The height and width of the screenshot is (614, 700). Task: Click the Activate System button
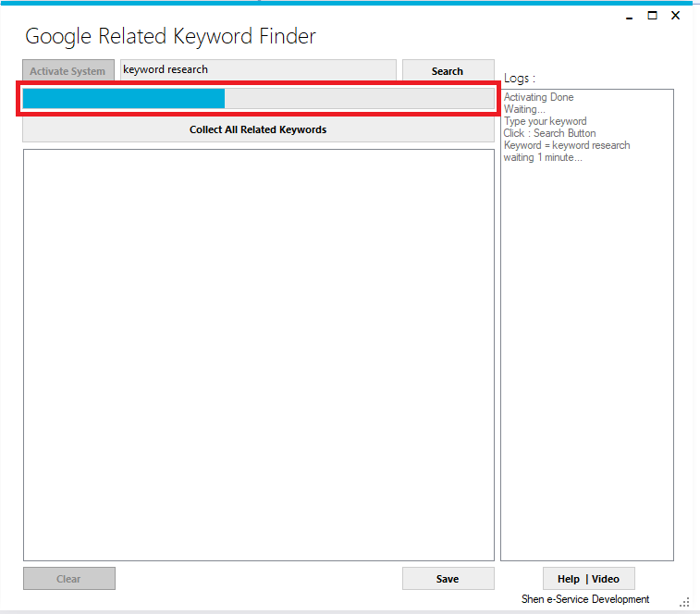68,71
